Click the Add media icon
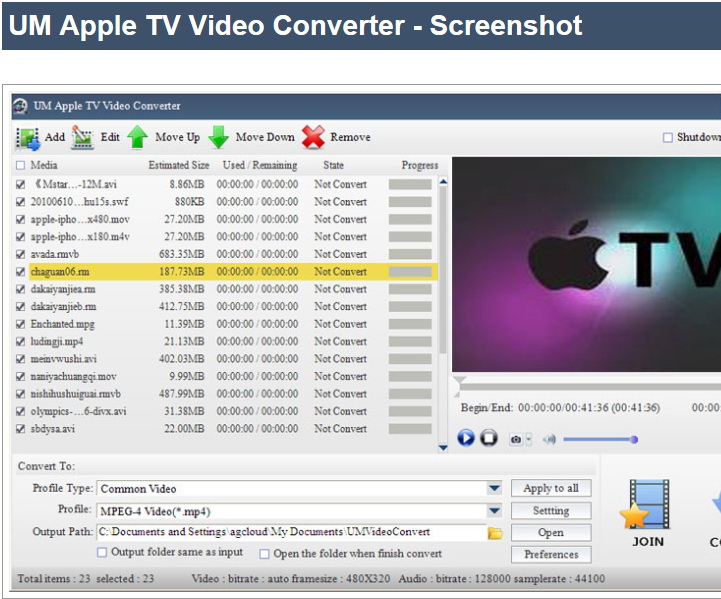The image size is (721, 599). (28, 138)
